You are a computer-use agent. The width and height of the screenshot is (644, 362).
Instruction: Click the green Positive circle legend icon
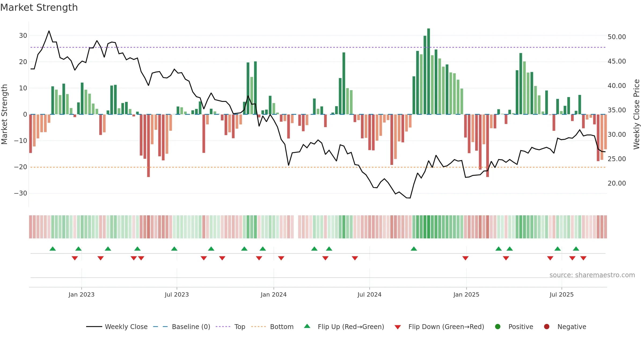pyautogui.click(x=498, y=327)
